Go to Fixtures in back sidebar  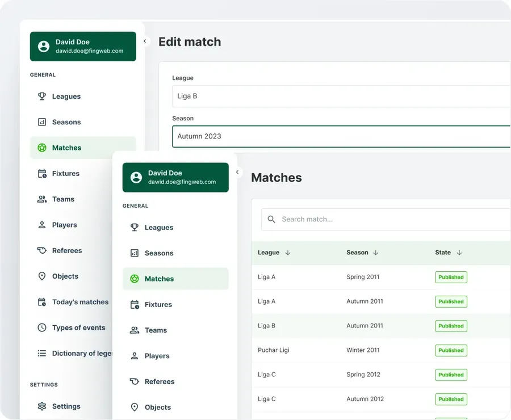coord(66,174)
